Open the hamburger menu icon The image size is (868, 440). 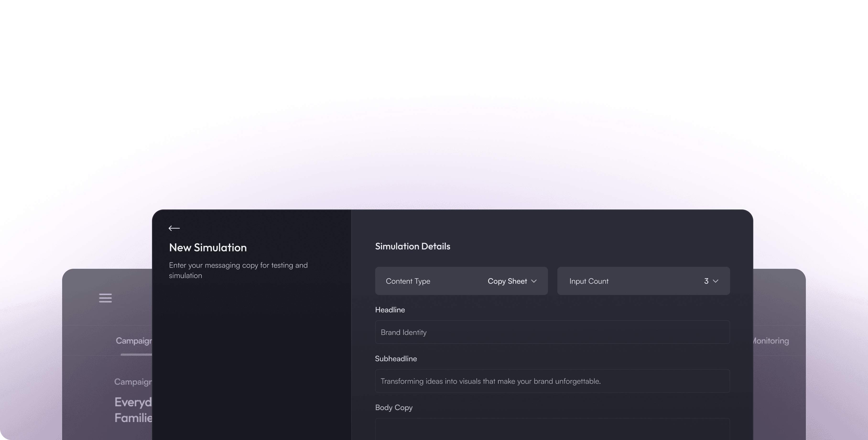pos(105,298)
